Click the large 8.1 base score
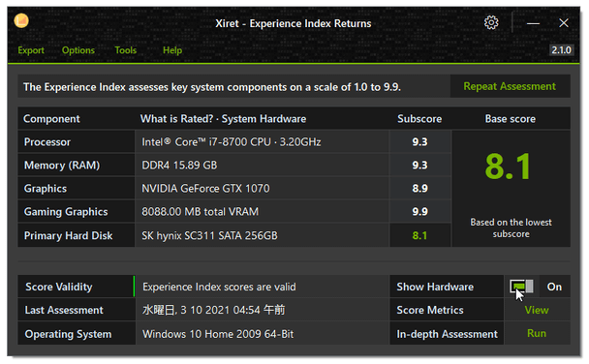 pos(508,167)
